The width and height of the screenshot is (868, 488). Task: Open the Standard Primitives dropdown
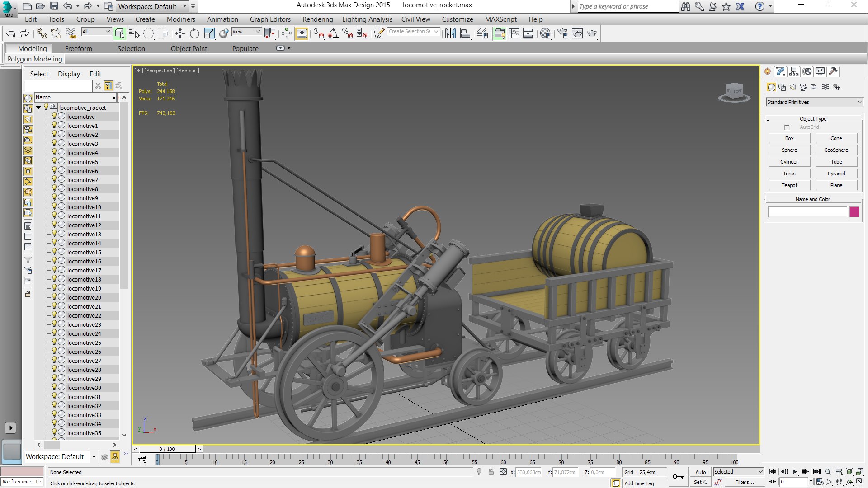(x=815, y=102)
